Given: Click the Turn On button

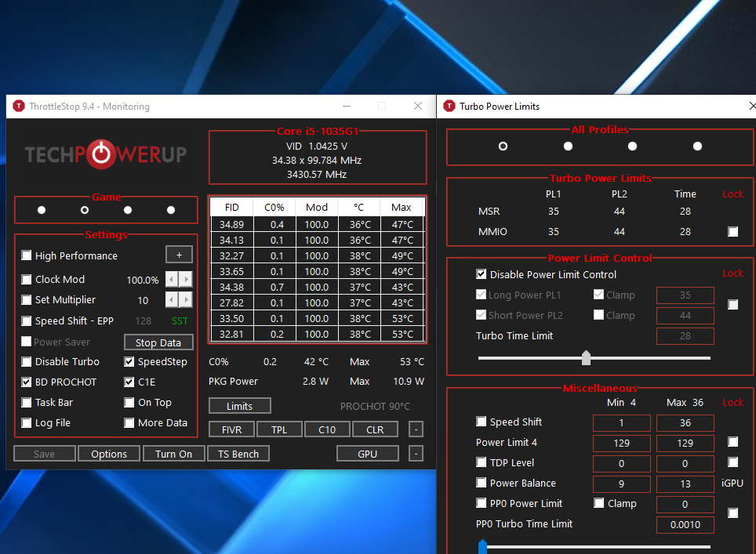Looking at the screenshot, I should tap(173, 454).
